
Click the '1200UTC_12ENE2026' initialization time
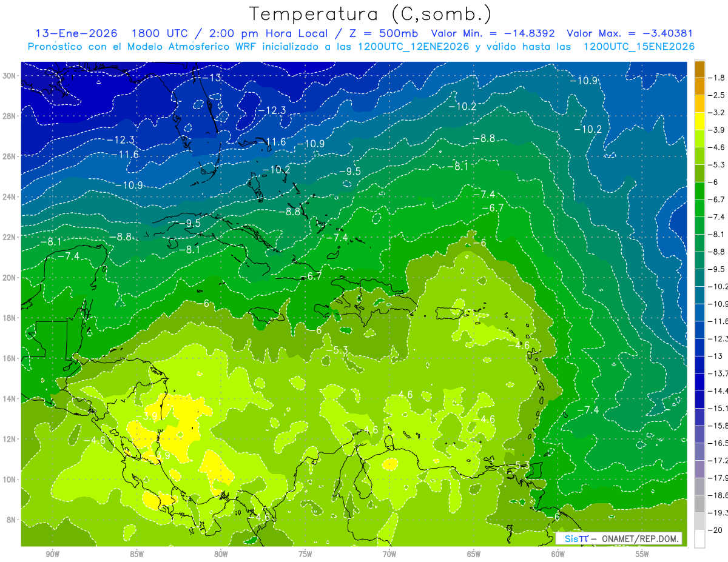[412, 46]
